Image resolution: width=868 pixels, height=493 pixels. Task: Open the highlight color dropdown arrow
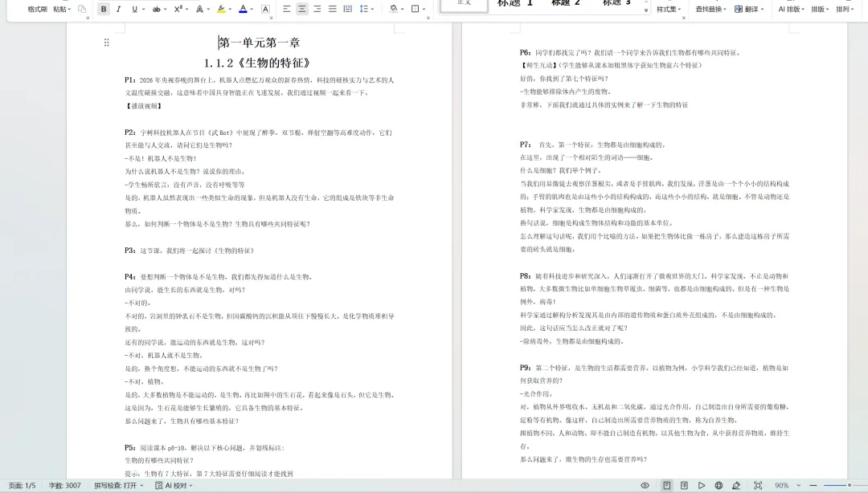coord(230,9)
